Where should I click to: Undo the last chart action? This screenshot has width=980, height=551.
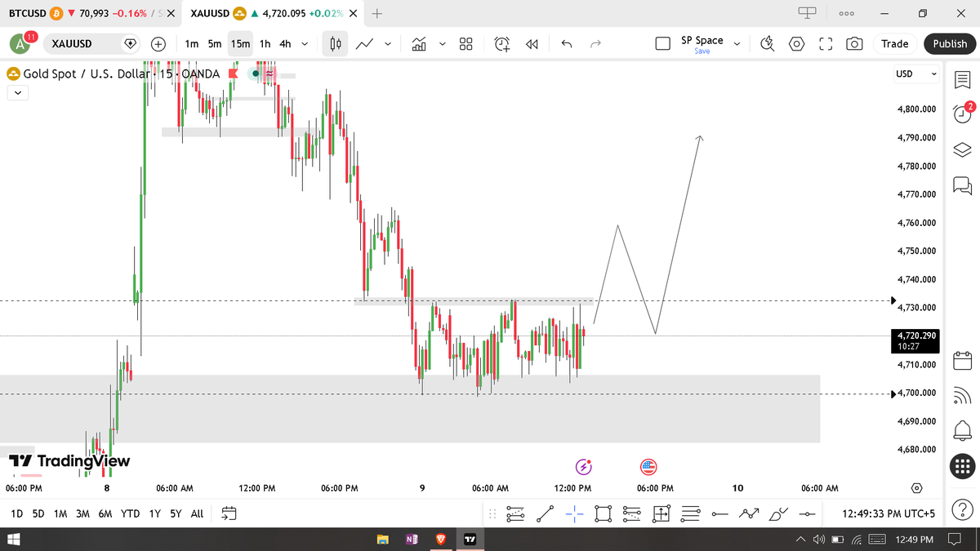click(567, 44)
